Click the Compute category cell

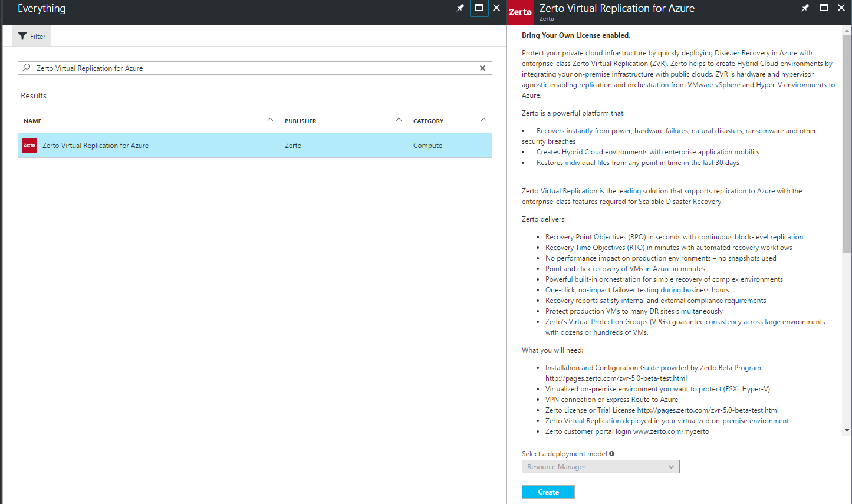pos(427,146)
